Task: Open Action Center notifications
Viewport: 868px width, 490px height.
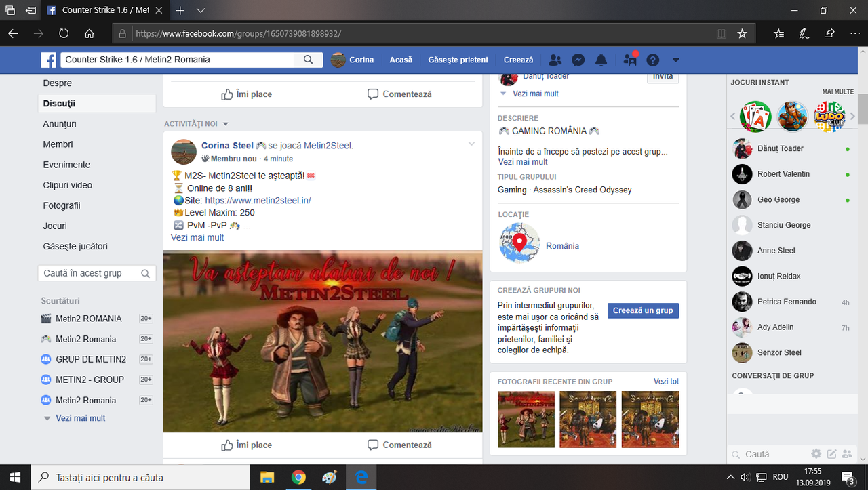Action: pos(848,477)
